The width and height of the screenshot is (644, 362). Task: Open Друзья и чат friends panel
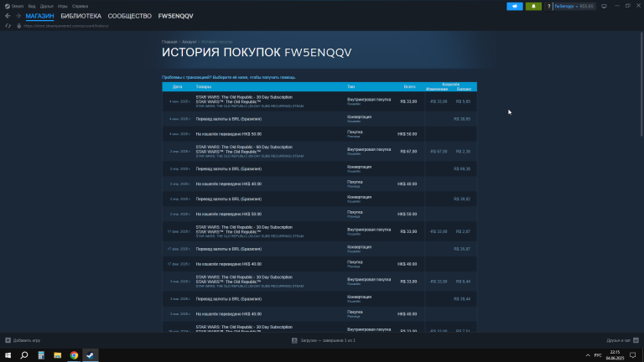point(622,340)
